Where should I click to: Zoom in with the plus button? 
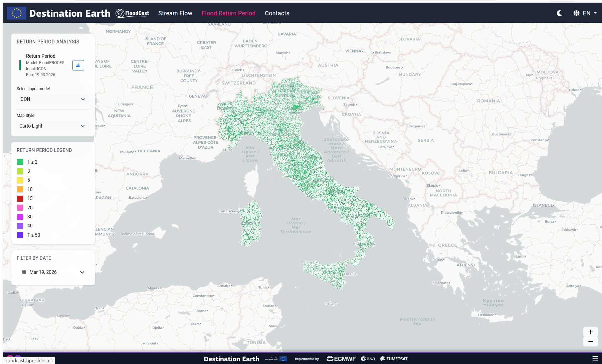[590, 332]
